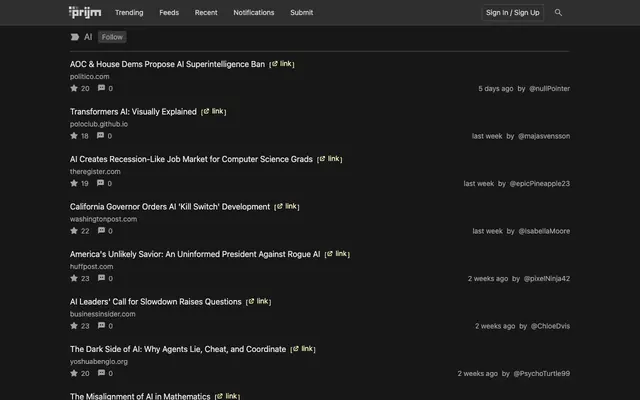640x400 pixels.
Task: Switch to the Recent page
Action: pos(206,13)
